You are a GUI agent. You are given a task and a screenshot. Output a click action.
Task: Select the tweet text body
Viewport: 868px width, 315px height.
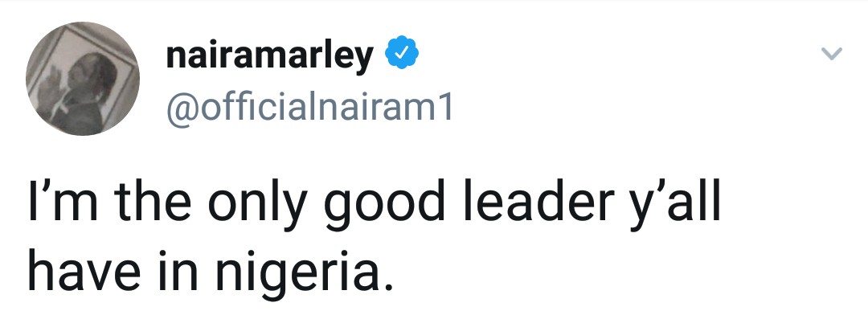click(x=375, y=239)
